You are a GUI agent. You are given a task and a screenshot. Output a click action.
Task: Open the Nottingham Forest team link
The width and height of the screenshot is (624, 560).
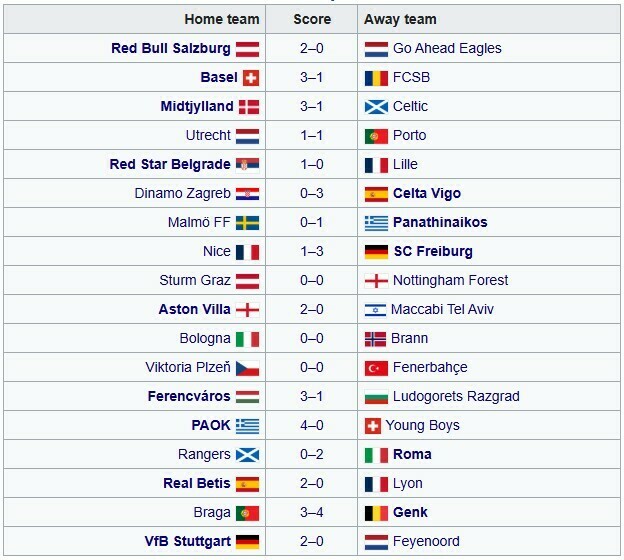click(450, 280)
